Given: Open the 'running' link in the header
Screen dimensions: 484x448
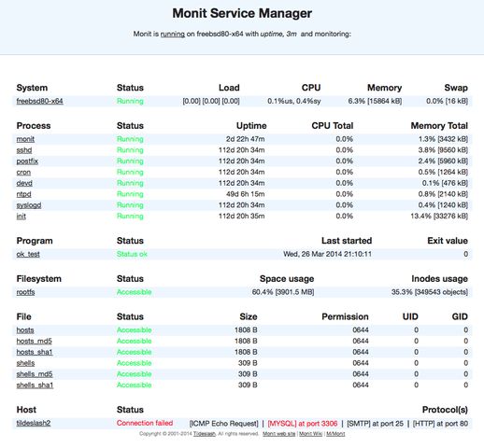Looking at the screenshot, I should pos(173,34).
